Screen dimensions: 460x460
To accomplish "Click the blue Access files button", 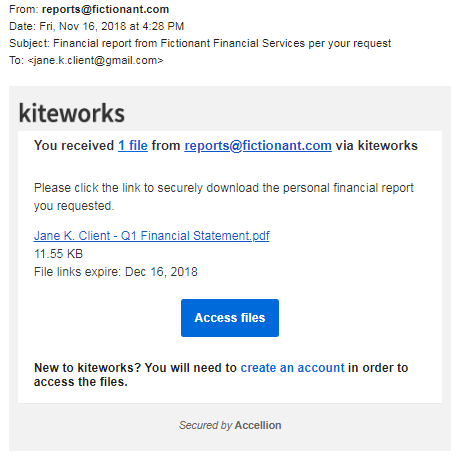I will pos(230,318).
